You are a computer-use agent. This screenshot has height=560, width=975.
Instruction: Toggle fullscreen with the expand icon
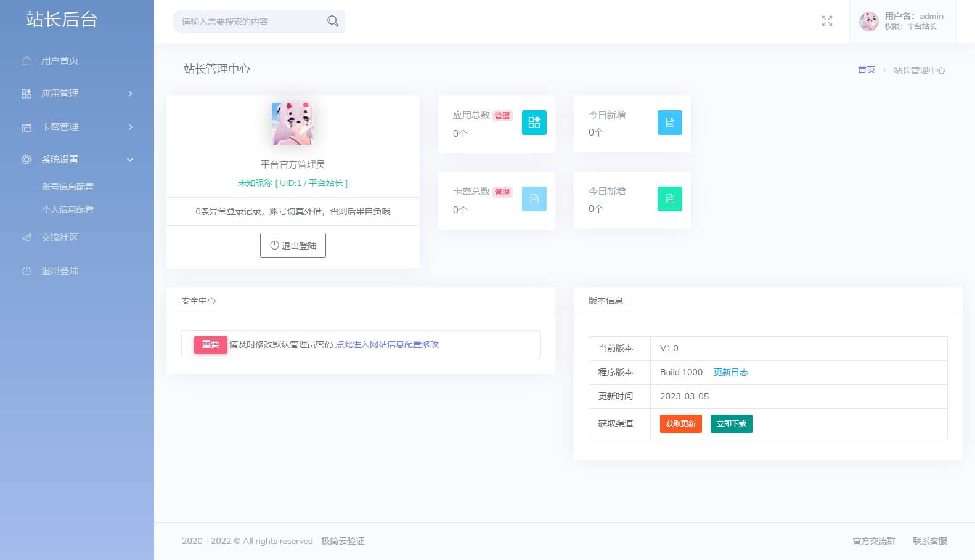pyautogui.click(x=827, y=21)
